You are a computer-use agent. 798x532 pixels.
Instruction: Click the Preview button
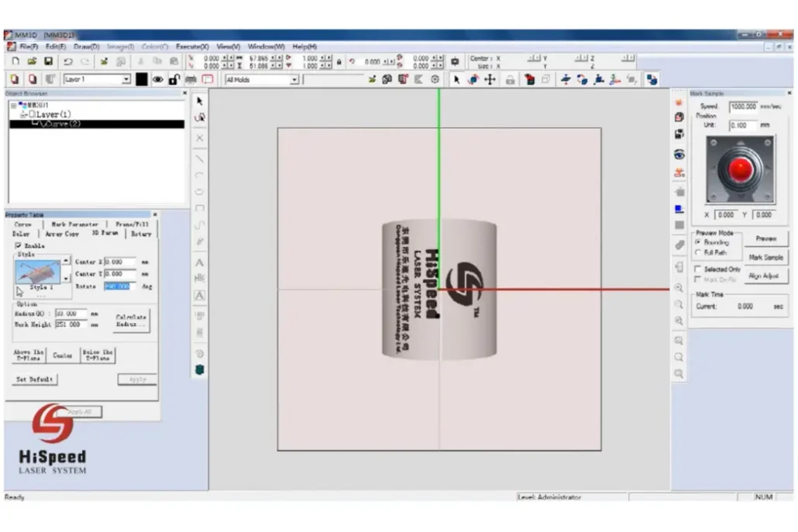pyautogui.click(x=766, y=239)
